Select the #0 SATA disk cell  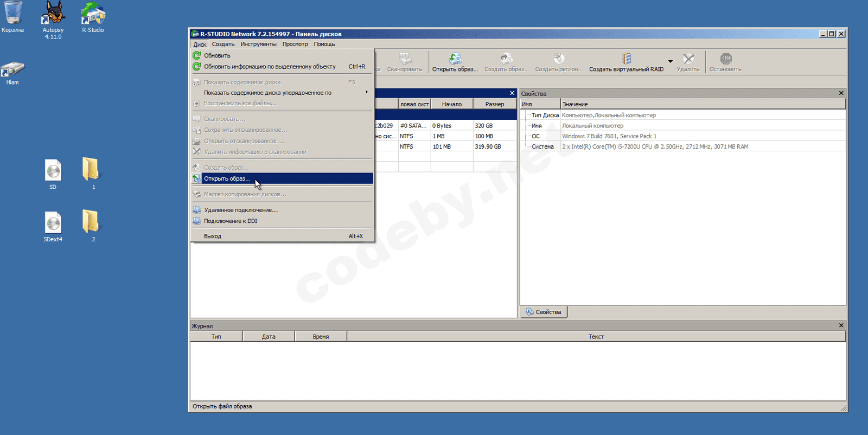[x=414, y=126]
